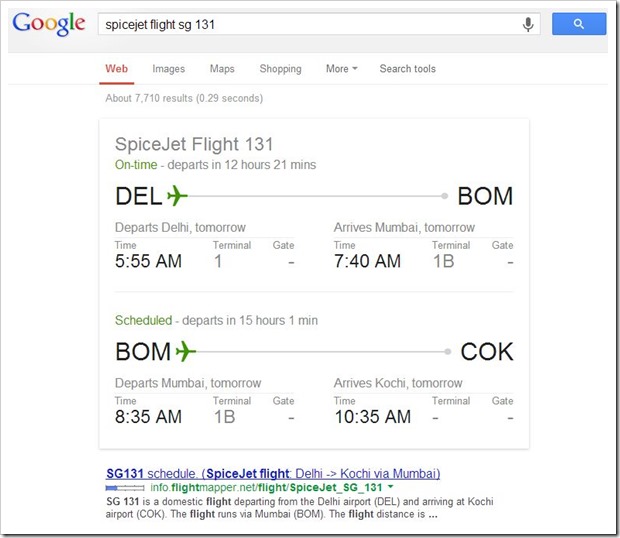Click the COK destination airport code

click(486, 351)
